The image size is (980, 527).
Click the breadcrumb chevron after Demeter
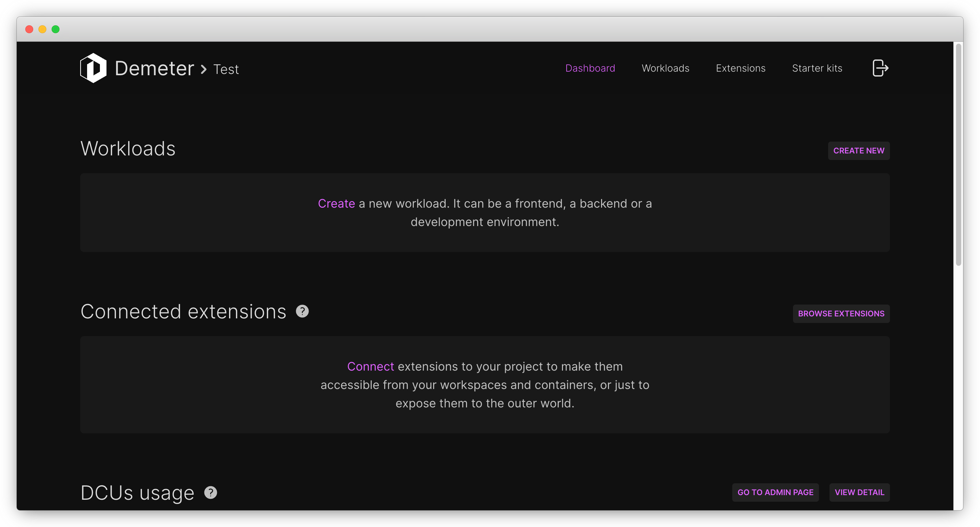click(203, 69)
